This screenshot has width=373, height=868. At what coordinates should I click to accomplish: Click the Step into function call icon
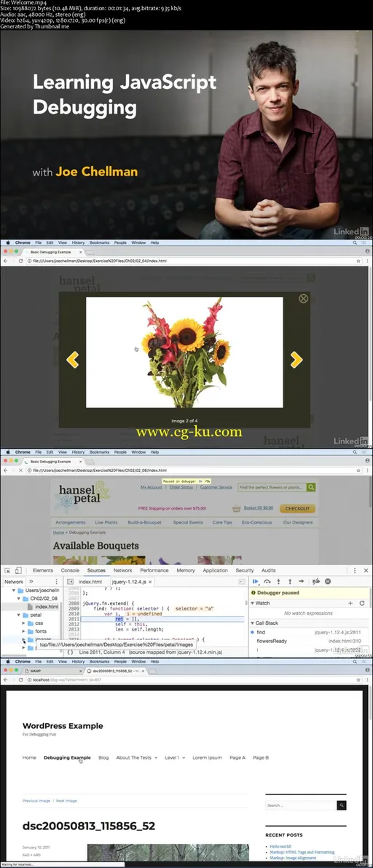point(278,582)
